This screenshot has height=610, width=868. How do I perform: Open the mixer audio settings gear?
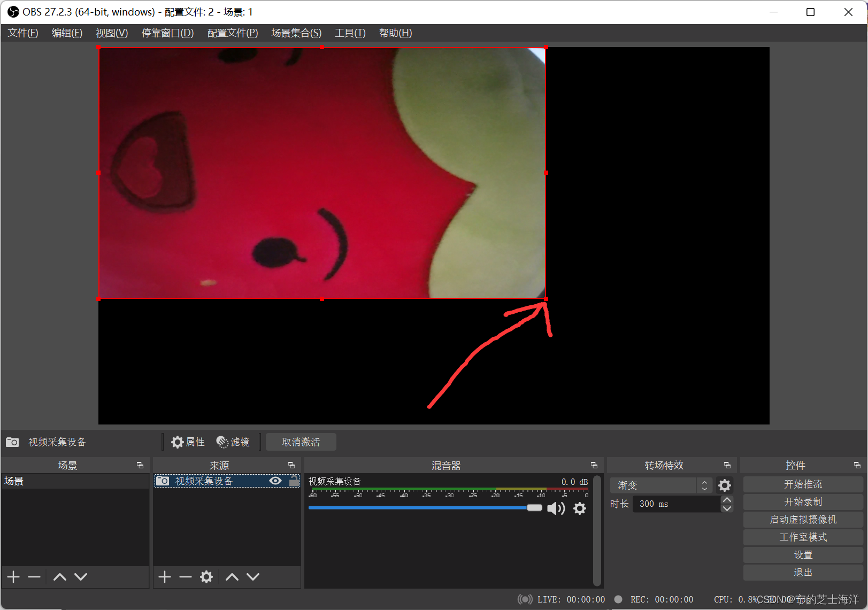click(580, 508)
